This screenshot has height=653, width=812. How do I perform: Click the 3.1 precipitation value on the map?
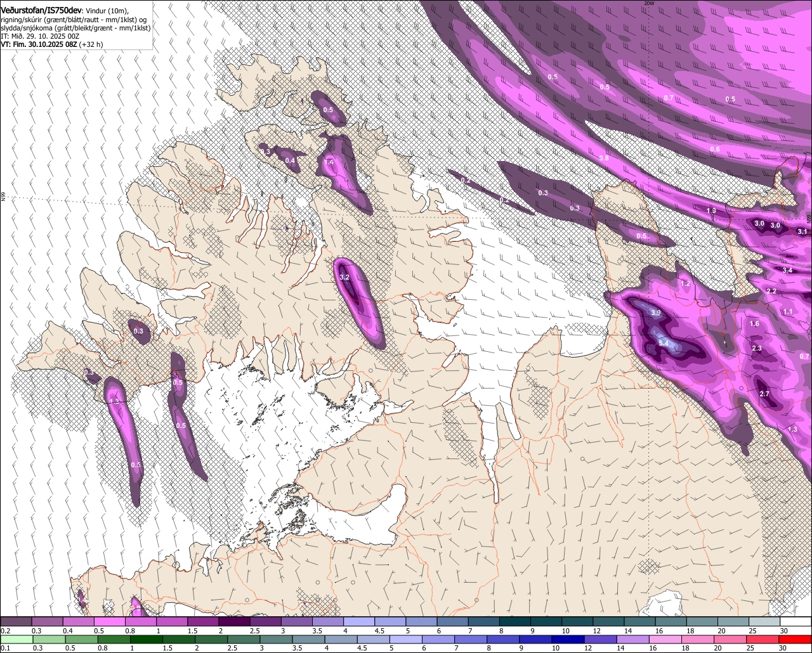pos(802,231)
